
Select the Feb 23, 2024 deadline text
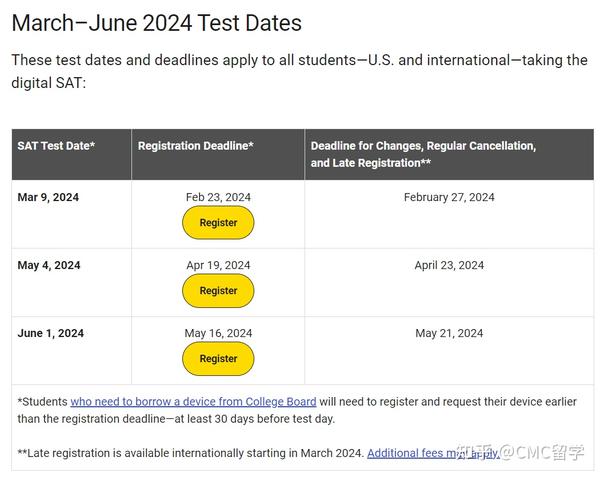click(x=218, y=197)
